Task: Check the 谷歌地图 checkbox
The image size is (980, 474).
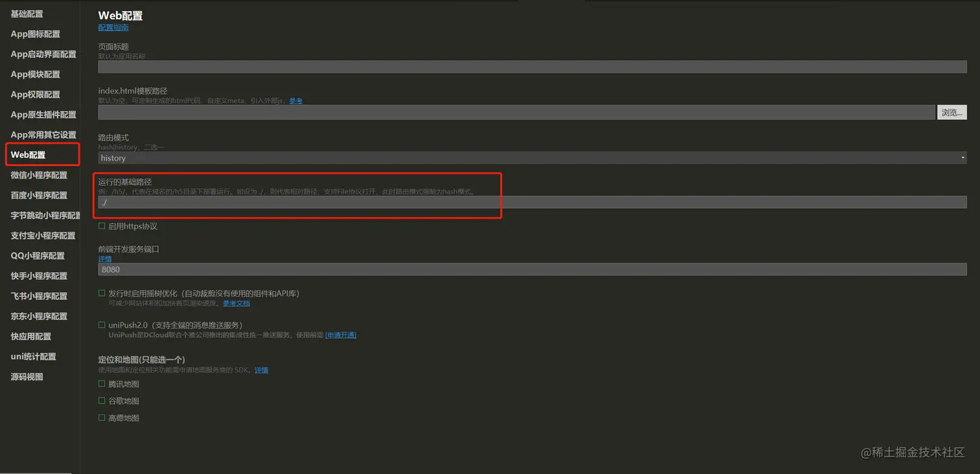Action: [102, 401]
